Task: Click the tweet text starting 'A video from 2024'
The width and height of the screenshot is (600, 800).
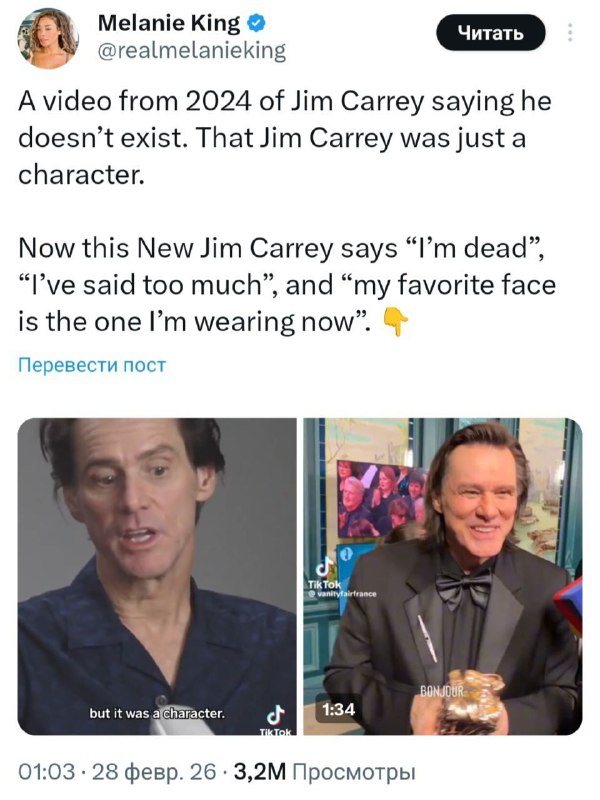Action: [285, 138]
